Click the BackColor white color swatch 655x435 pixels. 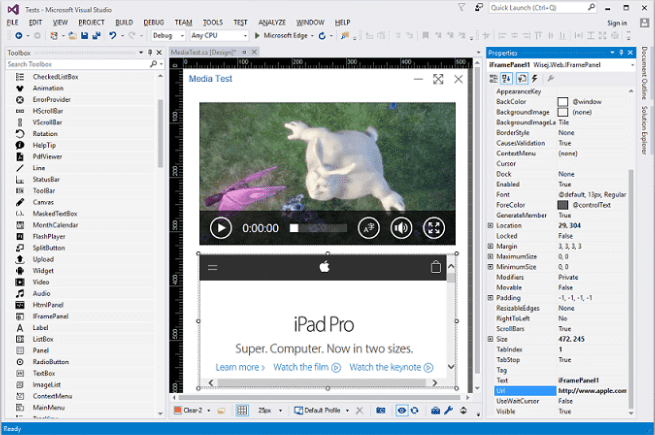[x=563, y=102]
